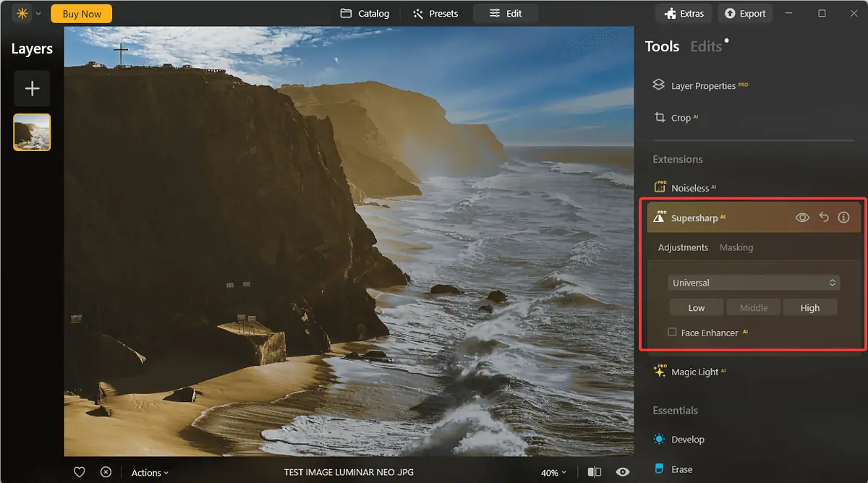Click the Buy Now button
868x483 pixels.
(82, 14)
